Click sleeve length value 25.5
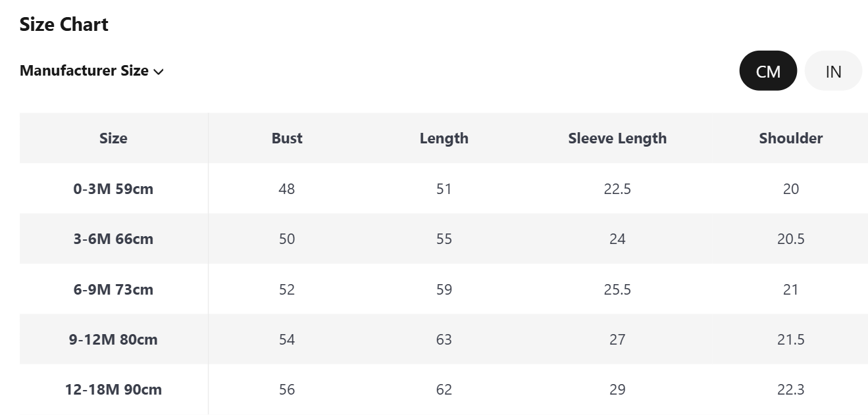Viewport: 868px width, 415px height. [617, 289]
